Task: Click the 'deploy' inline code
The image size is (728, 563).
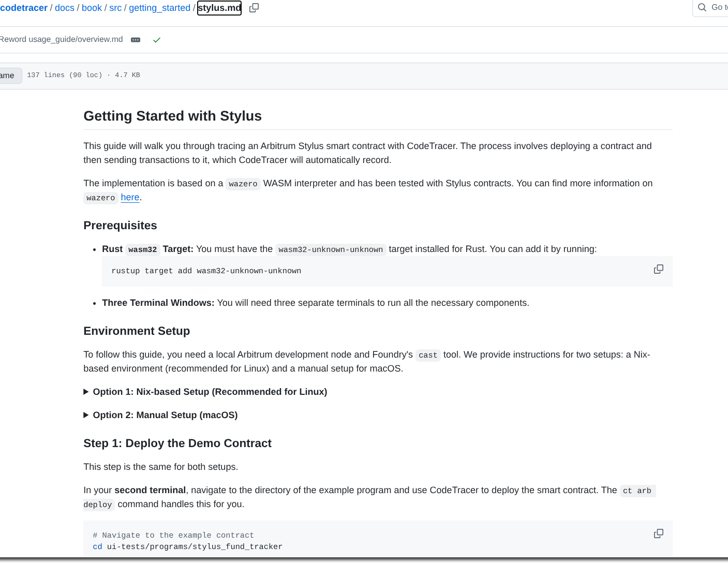Action: 98,505
